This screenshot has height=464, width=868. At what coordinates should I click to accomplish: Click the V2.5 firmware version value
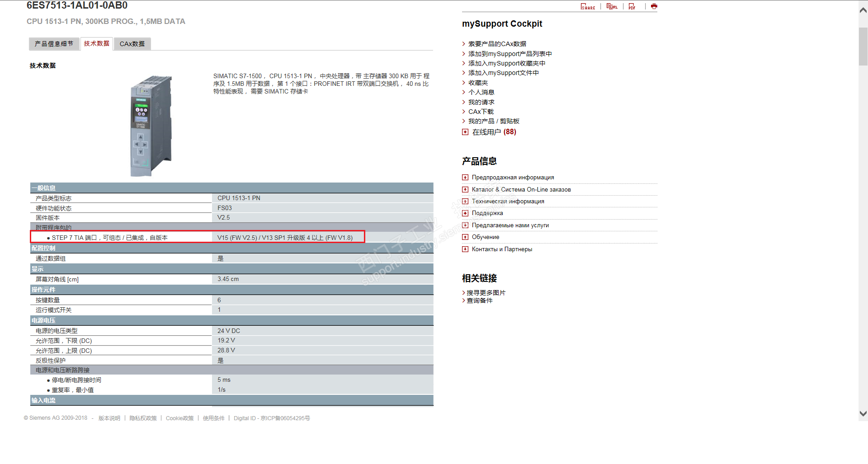[224, 217]
